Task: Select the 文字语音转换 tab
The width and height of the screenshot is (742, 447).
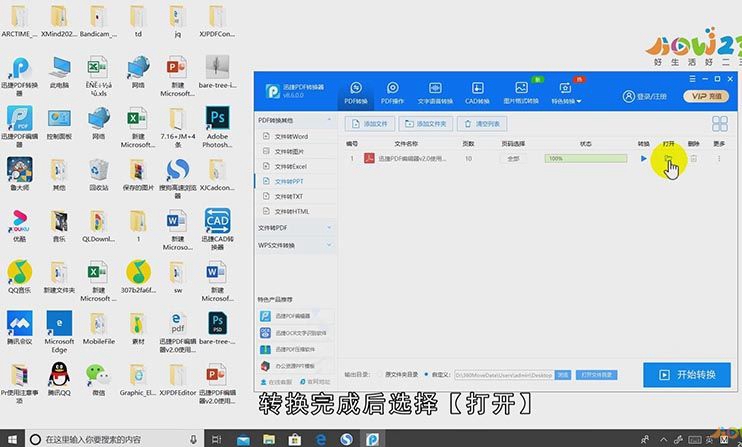Action: point(435,93)
